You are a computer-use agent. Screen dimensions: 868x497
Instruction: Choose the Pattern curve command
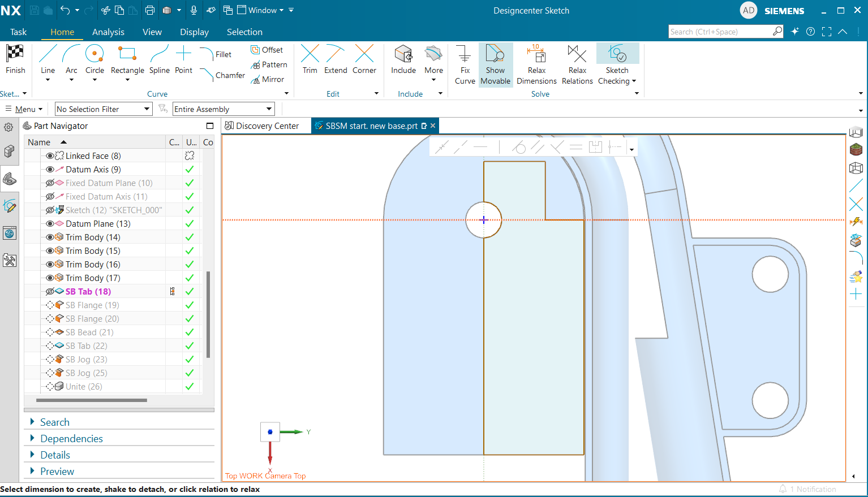pos(269,64)
